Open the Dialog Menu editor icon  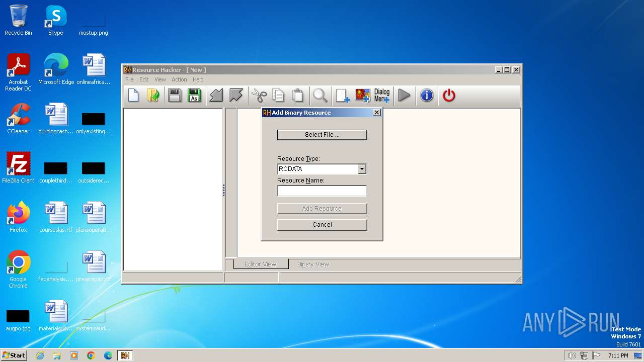coord(382,95)
